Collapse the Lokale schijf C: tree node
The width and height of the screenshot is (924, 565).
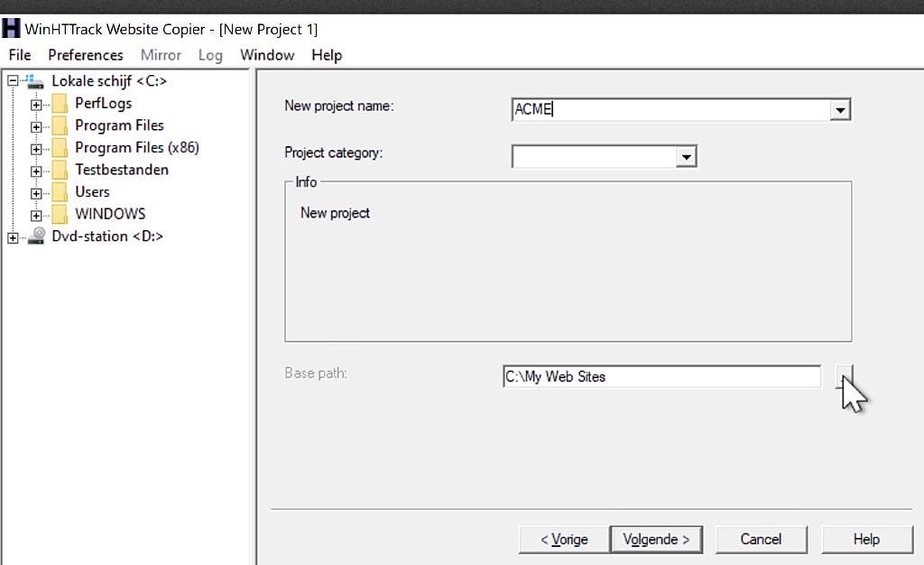(13, 80)
